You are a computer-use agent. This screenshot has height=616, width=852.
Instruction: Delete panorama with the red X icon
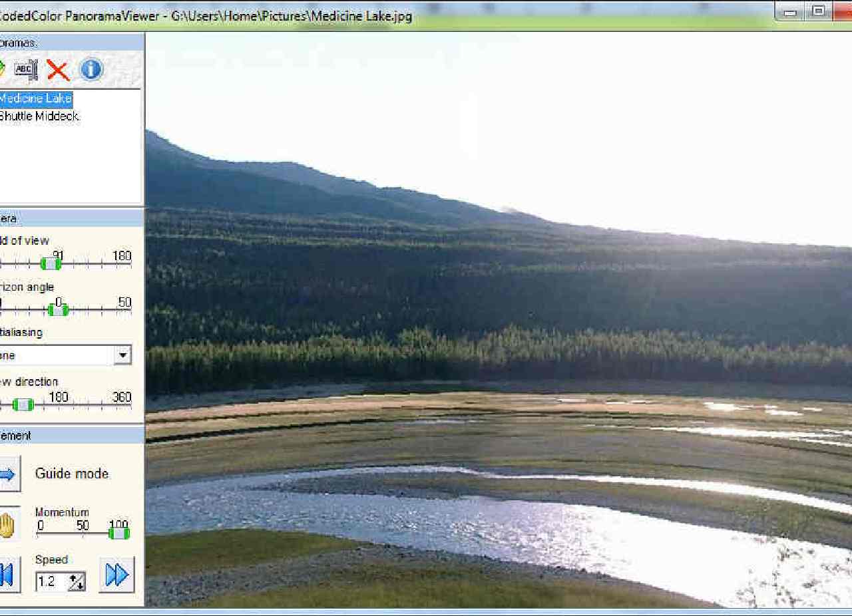point(58,69)
